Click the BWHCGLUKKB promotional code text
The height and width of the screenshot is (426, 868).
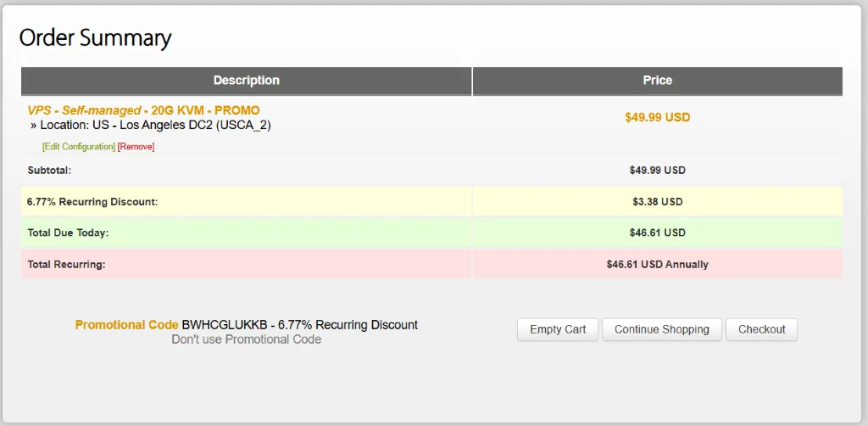pos(225,325)
